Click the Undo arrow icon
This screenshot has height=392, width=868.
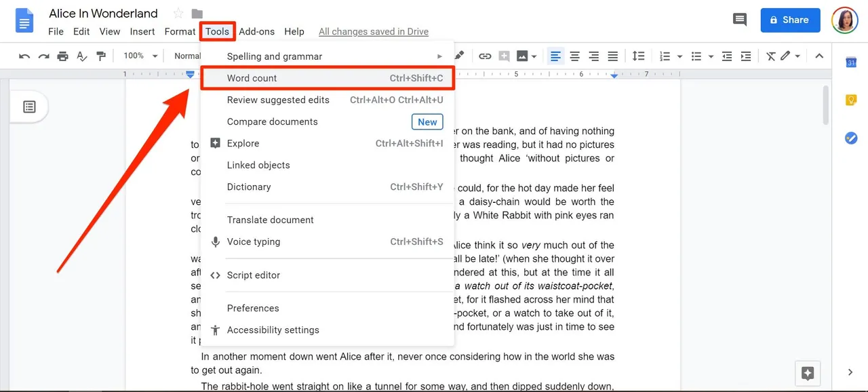point(24,56)
